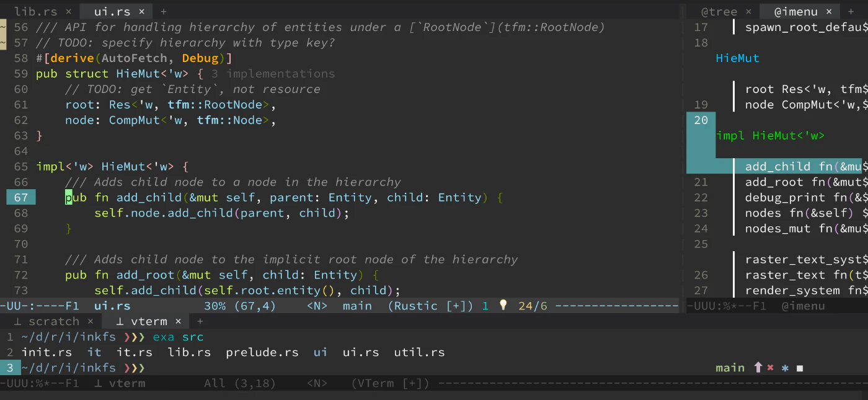Click the 'ui' directory in terminal listing
Screen dimensions: 868x400
click(321, 352)
